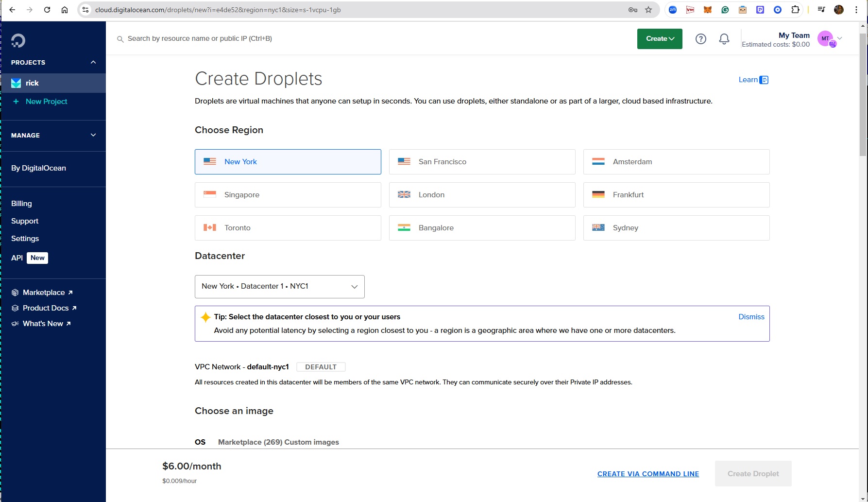The height and width of the screenshot is (502, 868).
Task: Click the Marketplace cube icon
Action: pyautogui.click(x=15, y=293)
